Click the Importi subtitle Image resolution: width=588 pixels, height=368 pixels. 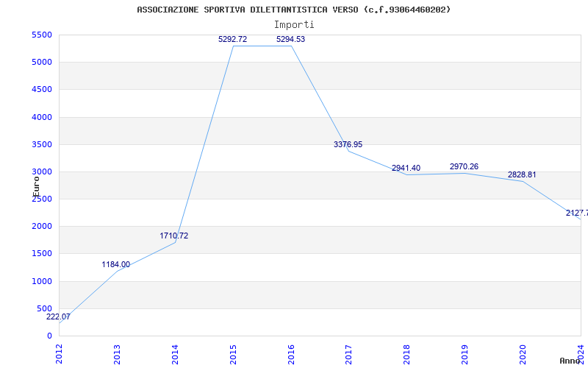[294, 25]
